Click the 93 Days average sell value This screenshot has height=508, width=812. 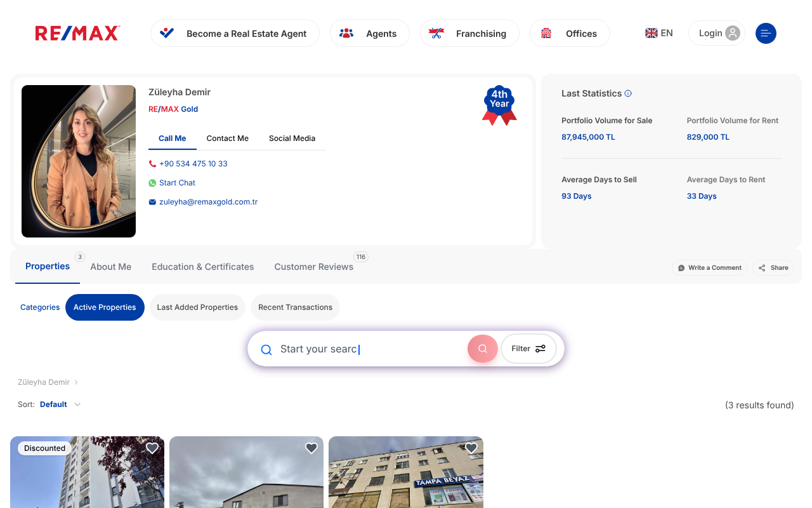[x=577, y=196]
